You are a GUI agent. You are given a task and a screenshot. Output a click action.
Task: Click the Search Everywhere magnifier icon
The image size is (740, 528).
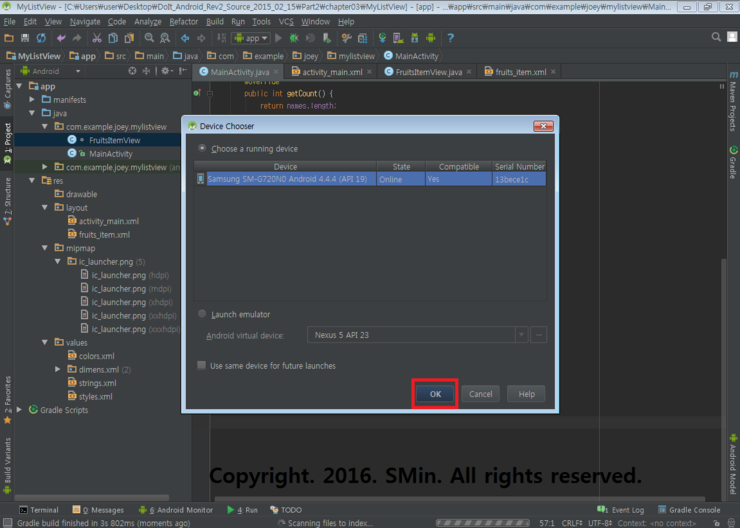(716, 37)
